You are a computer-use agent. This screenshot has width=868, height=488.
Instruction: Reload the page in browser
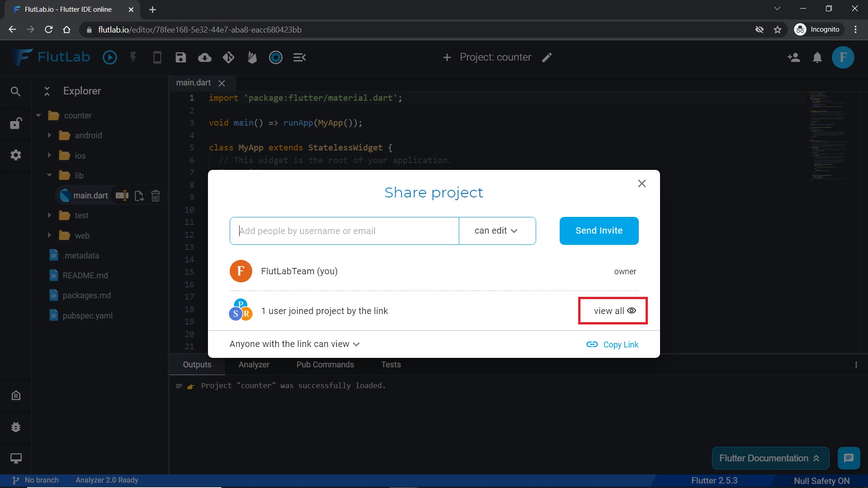(x=49, y=29)
